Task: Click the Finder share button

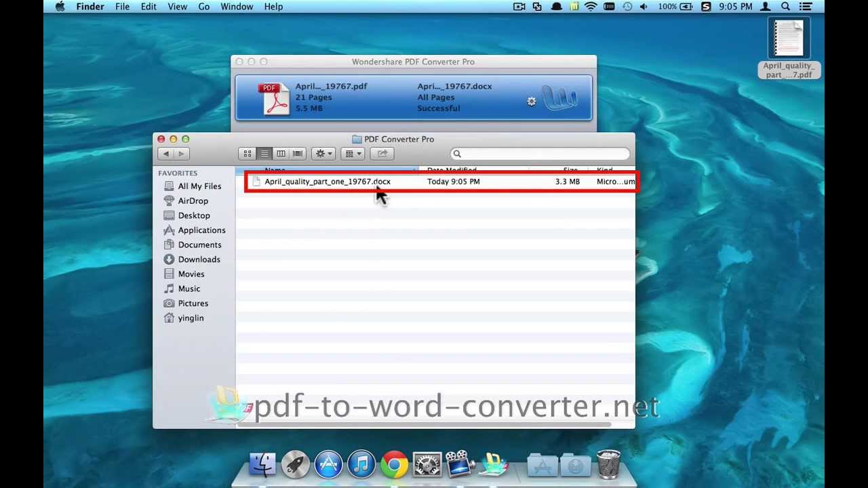Action: pos(382,154)
